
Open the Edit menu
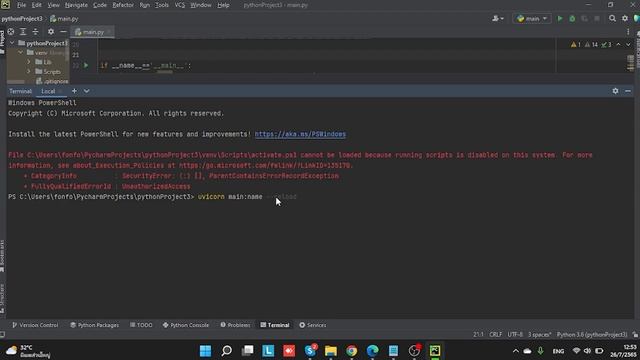pos(37,5)
